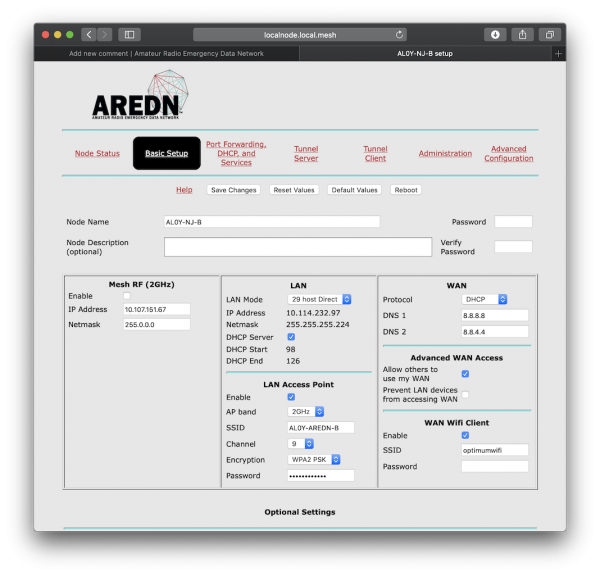Open the Node Status page
The height and width of the screenshot is (576, 600).
pos(97,153)
